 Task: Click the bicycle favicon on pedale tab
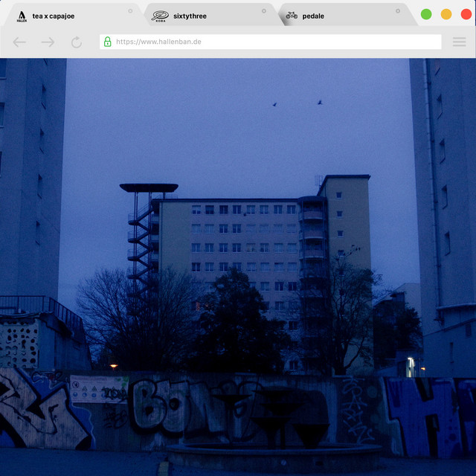tap(292, 15)
